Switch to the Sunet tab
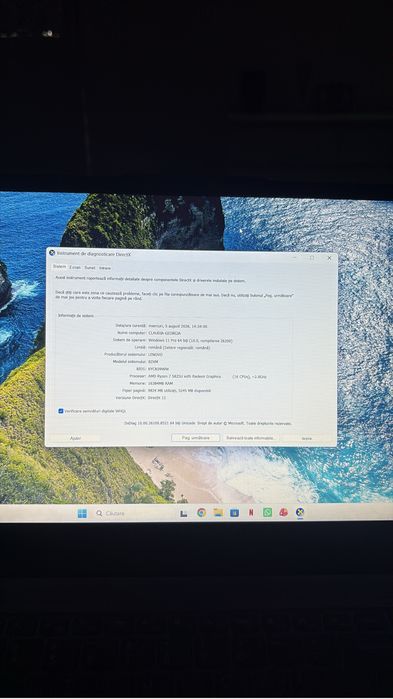The height and width of the screenshot is (699, 393). [90, 267]
